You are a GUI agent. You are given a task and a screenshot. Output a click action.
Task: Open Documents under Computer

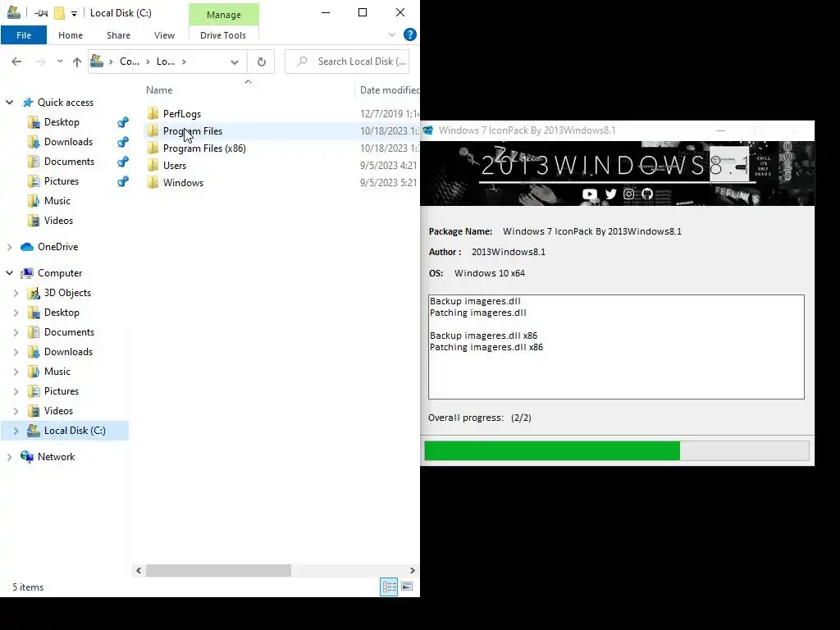69,332
